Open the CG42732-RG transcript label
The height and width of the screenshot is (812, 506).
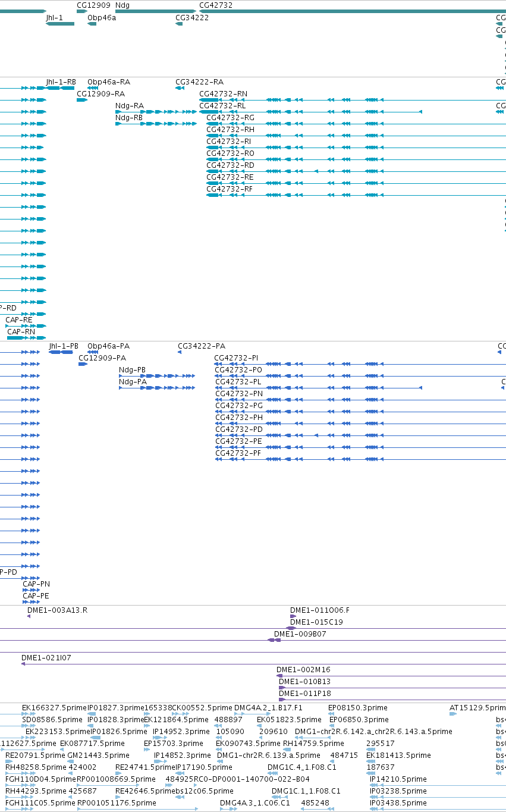[231, 118]
